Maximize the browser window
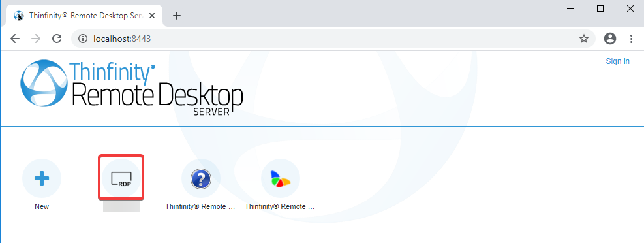The height and width of the screenshot is (243, 644). point(600,8)
